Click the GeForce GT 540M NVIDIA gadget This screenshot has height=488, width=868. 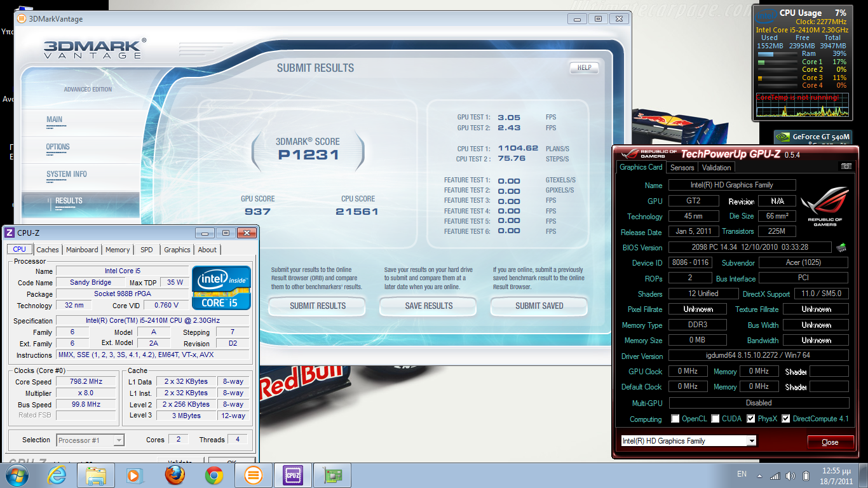click(813, 137)
